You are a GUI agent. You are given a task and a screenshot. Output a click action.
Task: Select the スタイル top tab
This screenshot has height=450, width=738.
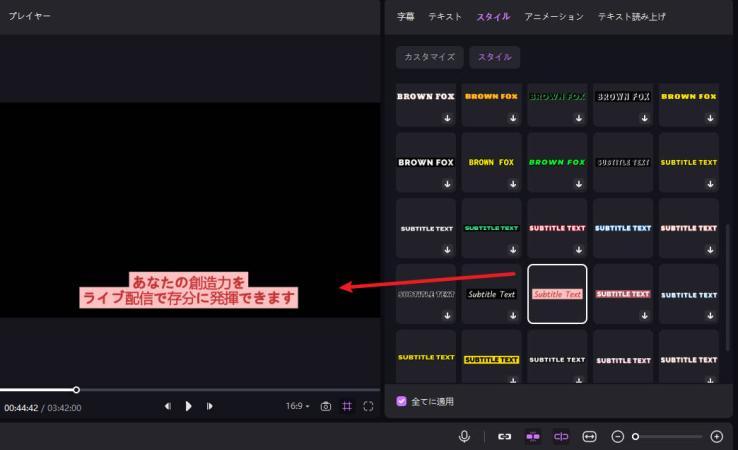[x=493, y=17]
